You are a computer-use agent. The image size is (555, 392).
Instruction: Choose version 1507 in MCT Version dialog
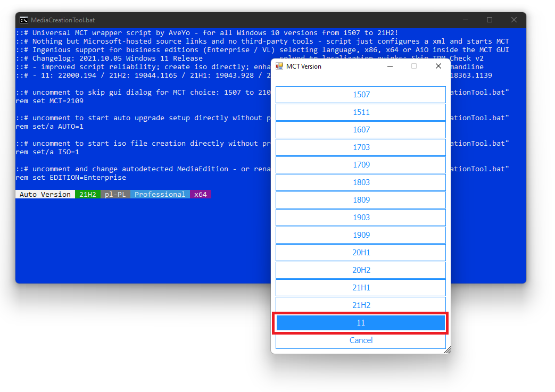(361, 95)
